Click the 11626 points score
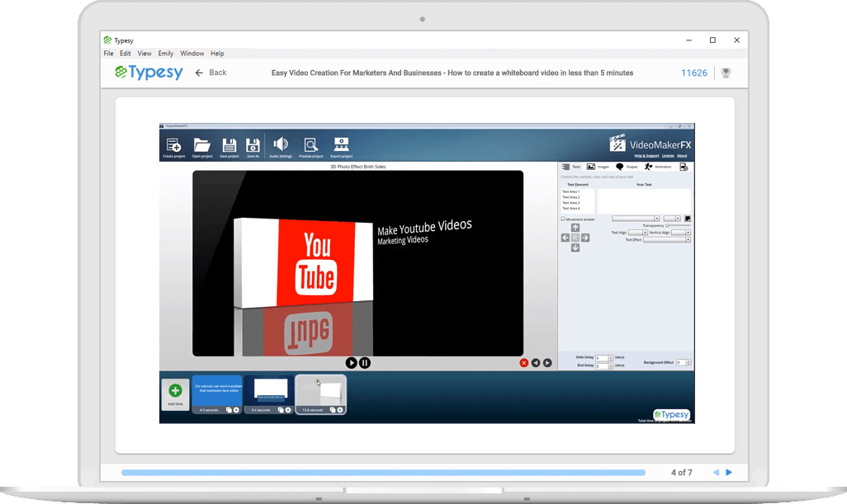Screen dimensions: 847x504 (x=694, y=73)
